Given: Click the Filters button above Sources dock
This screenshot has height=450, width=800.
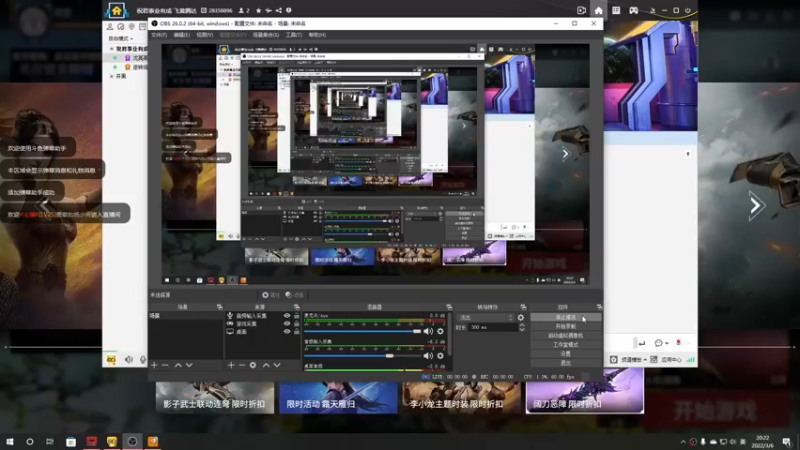Looking at the screenshot, I should click(x=294, y=295).
